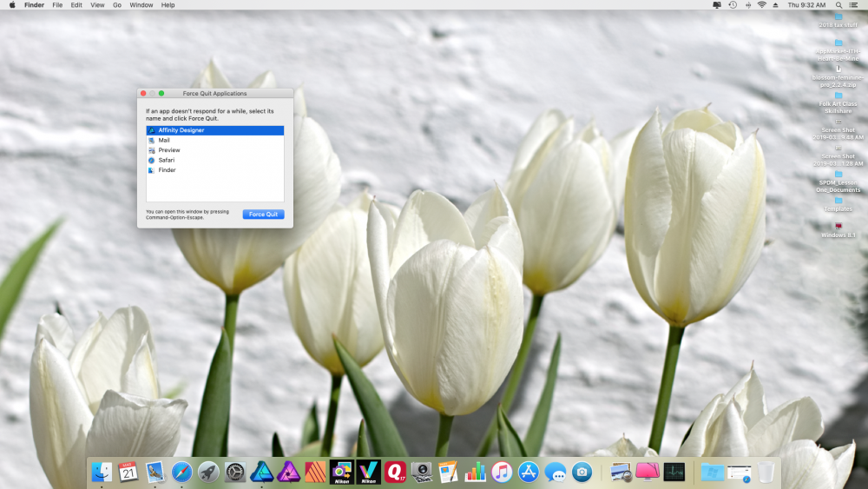This screenshot has width=868, height=489.
Task: Open CleanMyMac pink monitor icon in Dock
Action: (x=648, y=472)
